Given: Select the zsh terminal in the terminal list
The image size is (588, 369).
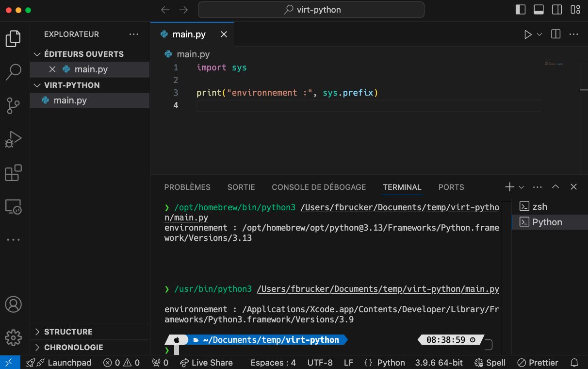Looking at the screenshot, I should [x=539, y=206].
